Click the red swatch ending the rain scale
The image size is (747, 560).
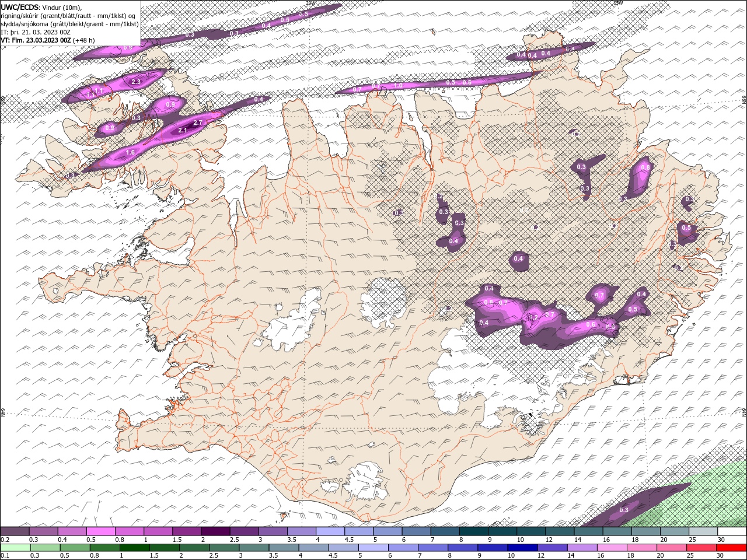[x=731, y=548]
